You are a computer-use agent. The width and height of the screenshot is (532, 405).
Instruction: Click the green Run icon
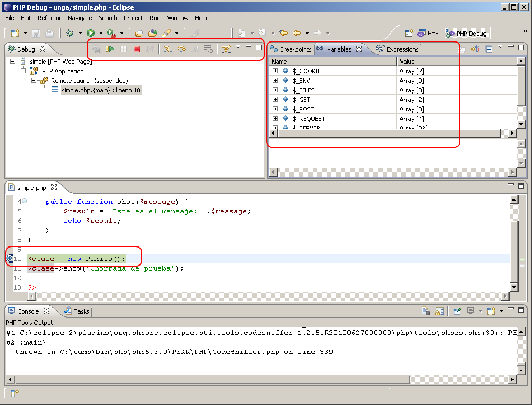(91, 33)
